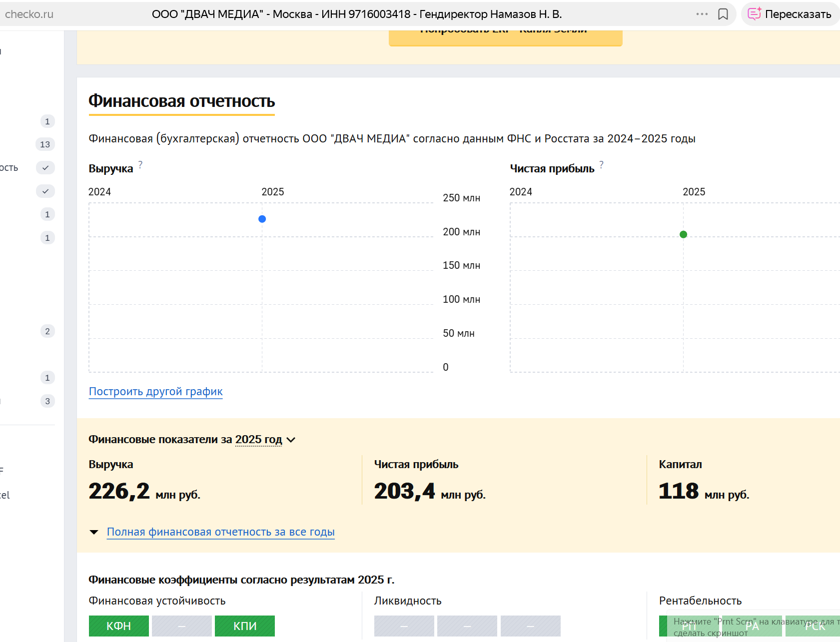Screen dimensions: 840x642
Task: Click the Пересказать summarize button
Action: (x=790, y=14)
